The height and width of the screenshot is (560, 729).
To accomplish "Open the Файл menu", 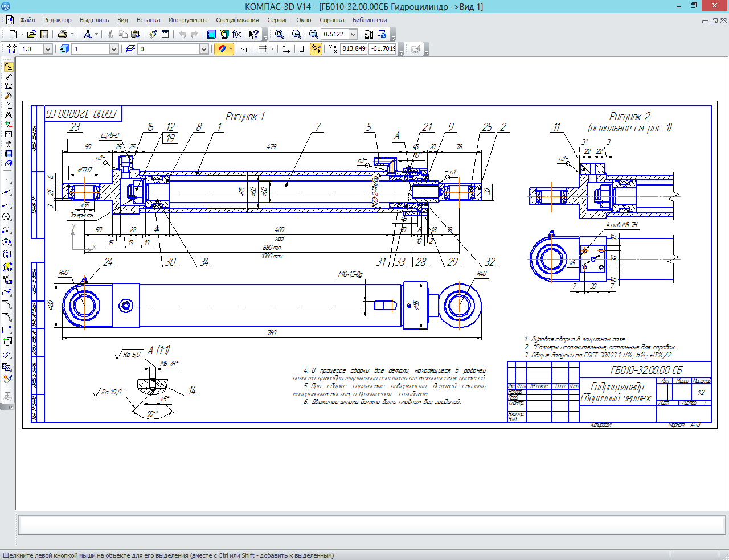I will click(x=27, y=20).
